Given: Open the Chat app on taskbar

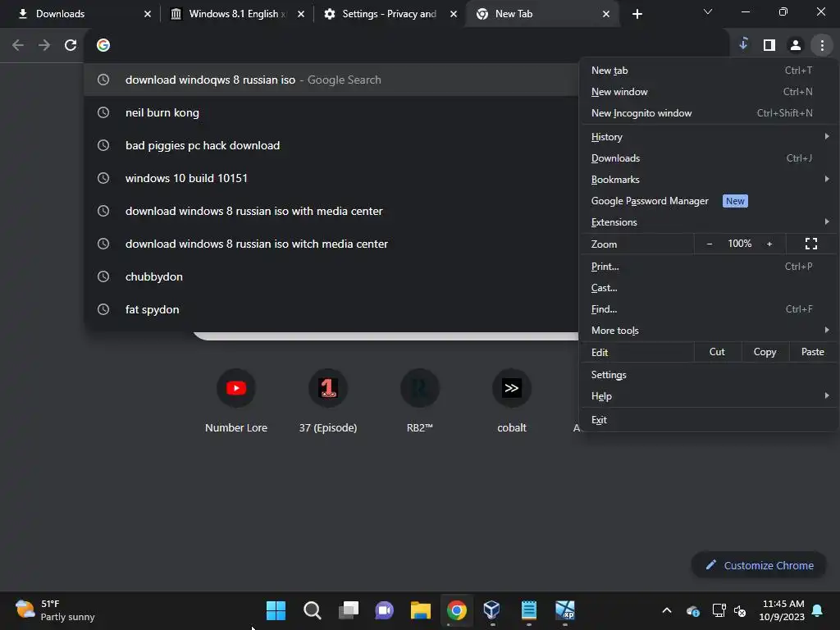Looking at the screenshot, I should click(384, 610).
